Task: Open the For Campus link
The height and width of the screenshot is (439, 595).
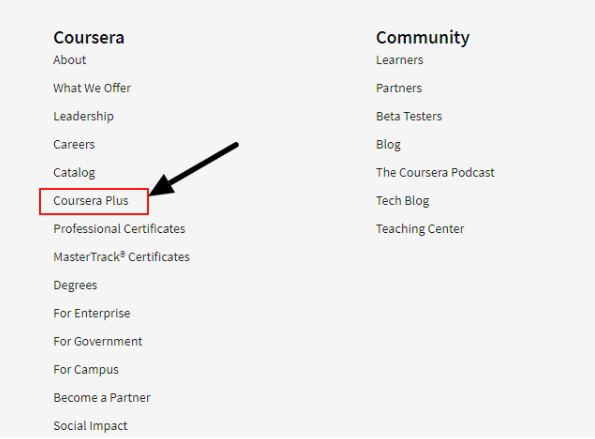Action: 86,370
